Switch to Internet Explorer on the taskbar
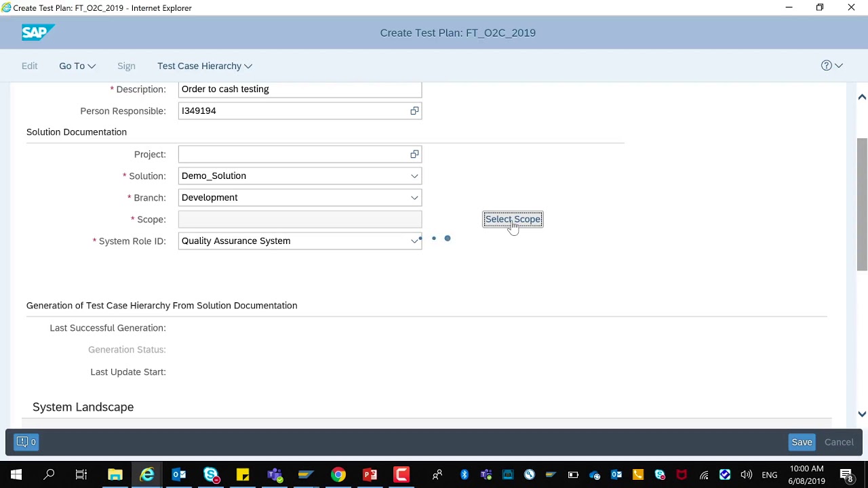868x488 pixels. click(x=147, y=474)
